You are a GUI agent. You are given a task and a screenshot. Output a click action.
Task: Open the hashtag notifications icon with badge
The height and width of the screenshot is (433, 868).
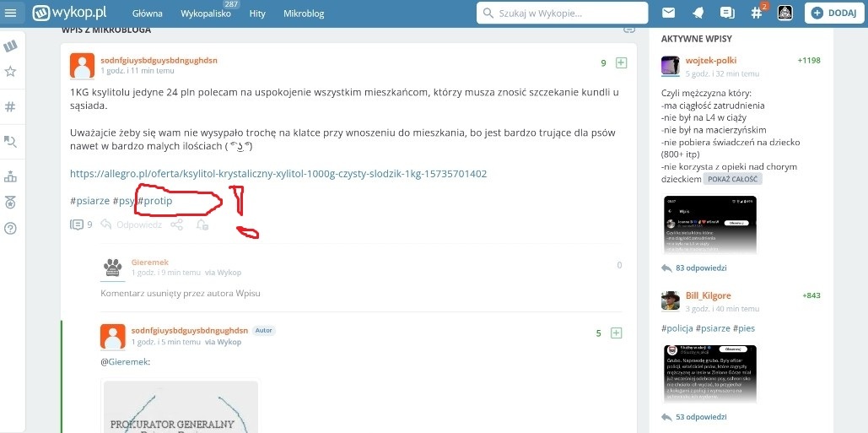[756, 13]
